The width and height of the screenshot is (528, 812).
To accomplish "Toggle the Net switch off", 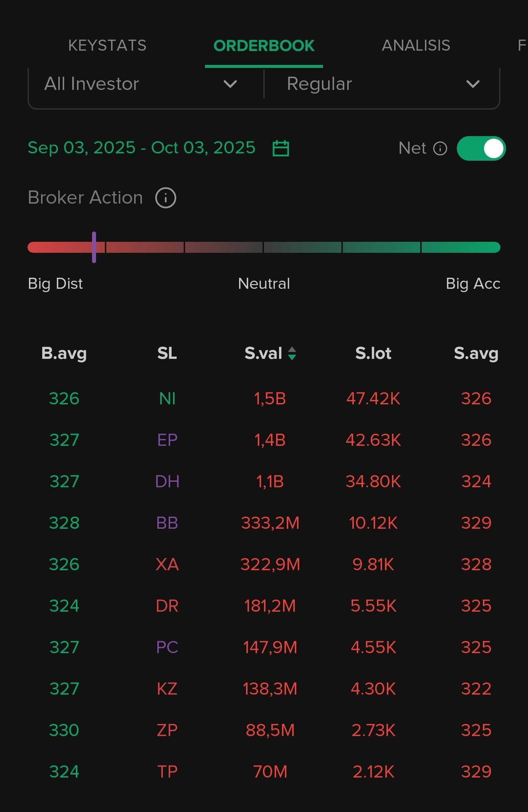I will 481,149.
